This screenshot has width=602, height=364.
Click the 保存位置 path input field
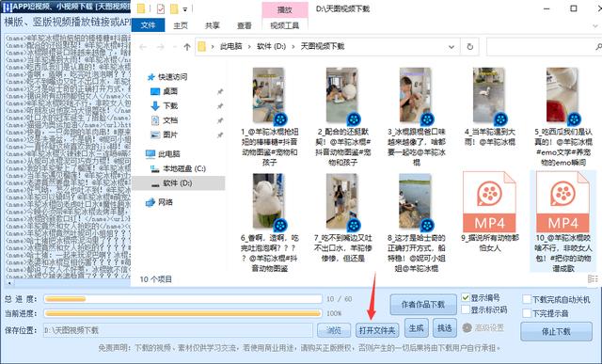pyautogui.click(x=178, y=330)
